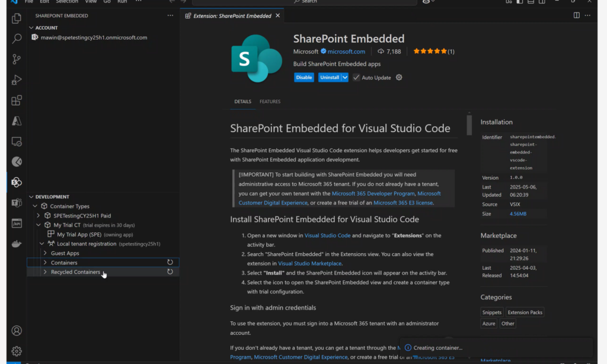The height and width of the screenshot is (364, 607).
Task: Open SharePoint Embedded sidebar more actions
Action: pyautogui.click(x=170, y=15)
